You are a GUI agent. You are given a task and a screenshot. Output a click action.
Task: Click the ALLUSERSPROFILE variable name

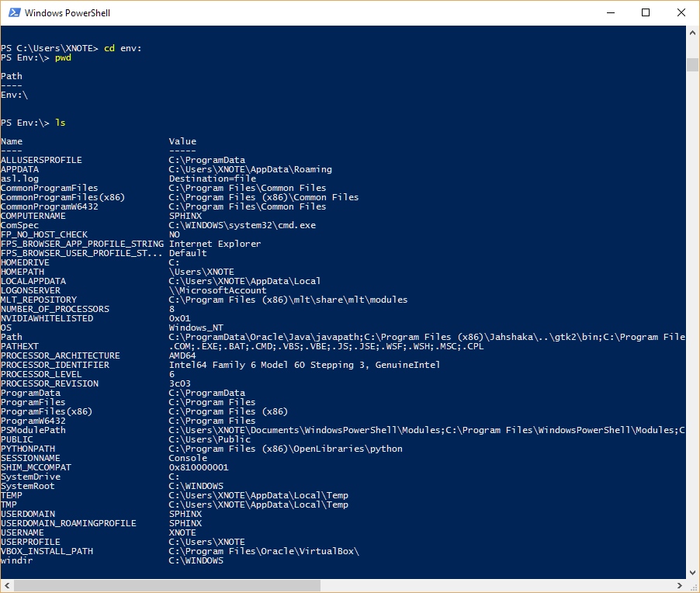tap(41, 160)
